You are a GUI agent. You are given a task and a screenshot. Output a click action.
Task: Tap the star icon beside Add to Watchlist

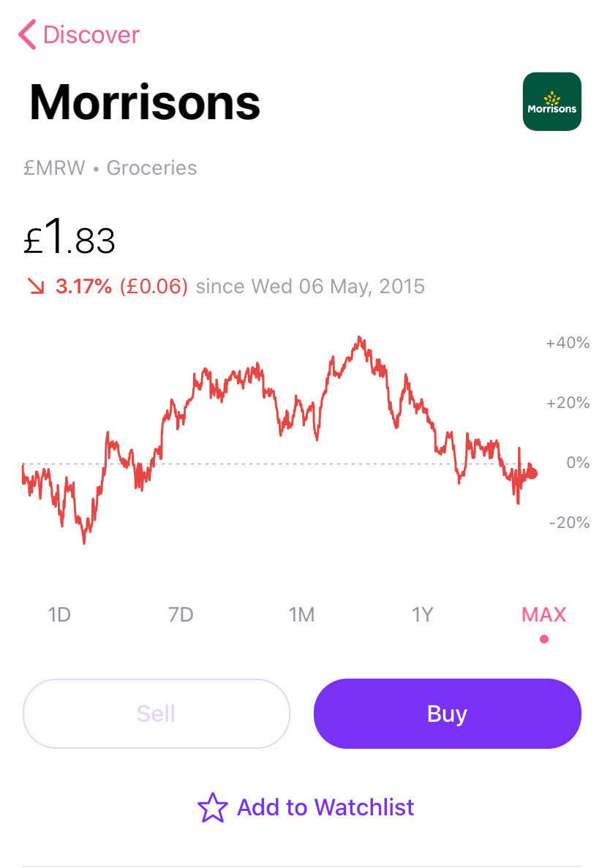coord(213,807)
